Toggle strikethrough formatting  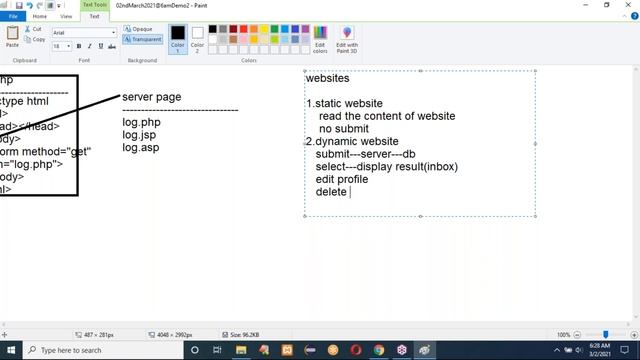point(112,46)
